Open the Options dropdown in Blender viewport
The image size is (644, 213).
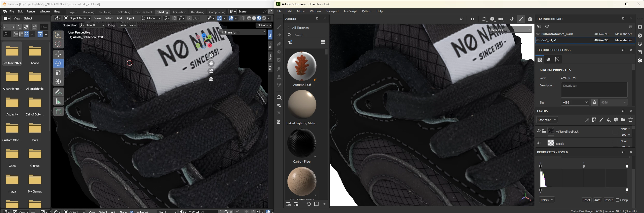[x=264, y=25]
